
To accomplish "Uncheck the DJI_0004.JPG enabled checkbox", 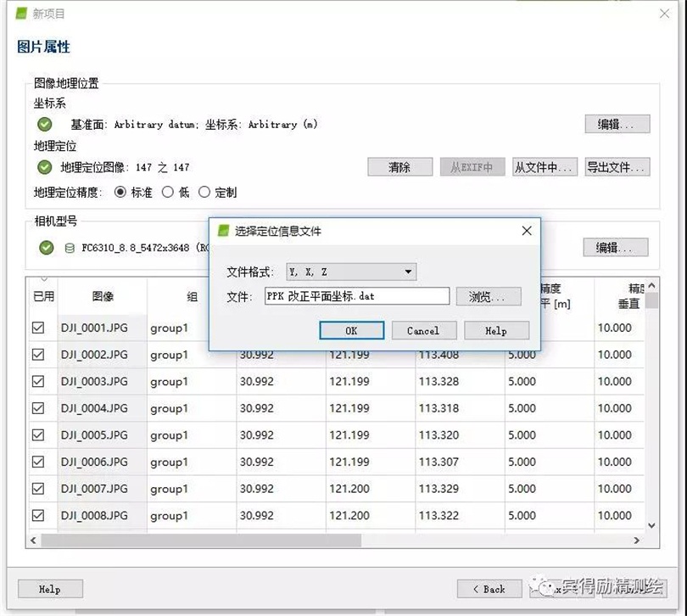I will tap(38, 408).
